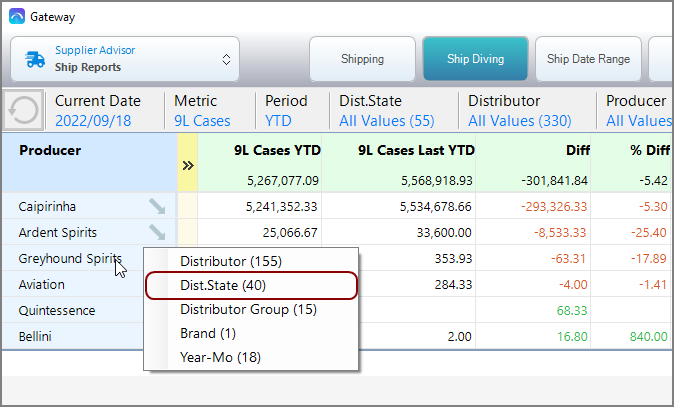The image size is (674, 407).
Task: Sort by the % Diff column header
Action: (644, 151)
